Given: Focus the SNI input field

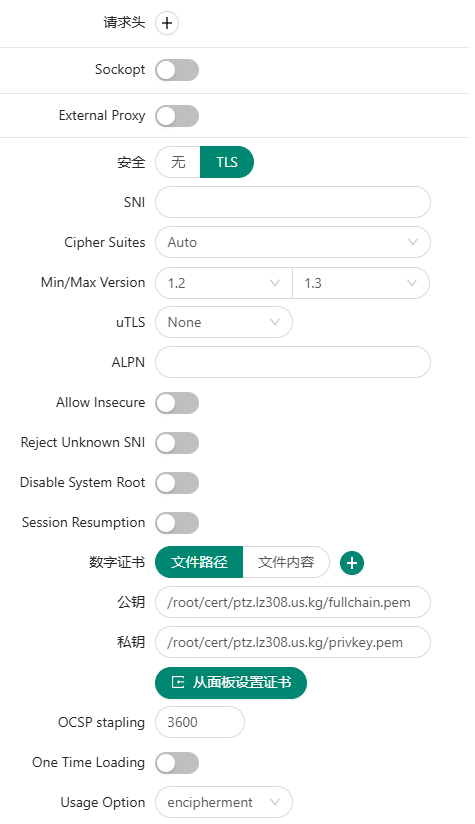Looking at the screenshot, I should tap(293, 202).
